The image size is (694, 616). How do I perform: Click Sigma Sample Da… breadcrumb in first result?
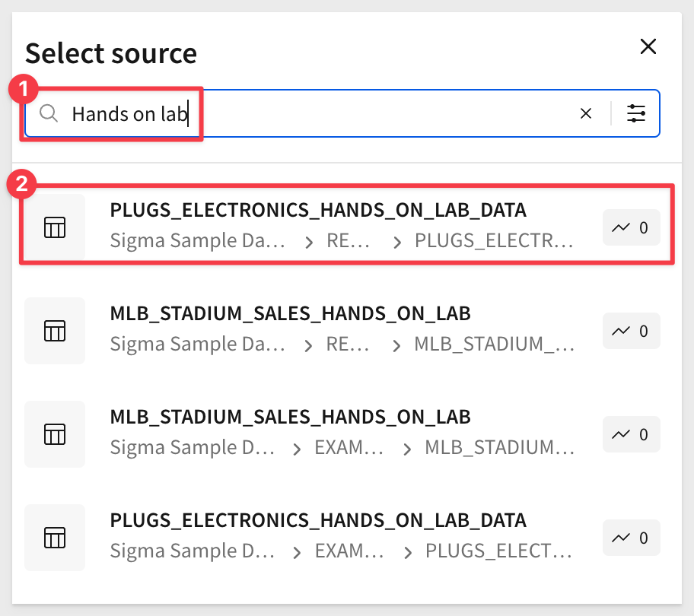click(197, 241)
